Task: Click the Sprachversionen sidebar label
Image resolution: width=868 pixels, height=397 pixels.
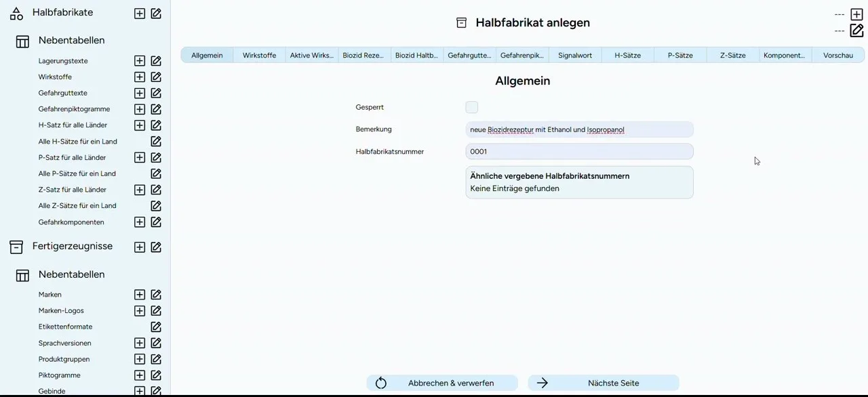Action: pos(64,343)
